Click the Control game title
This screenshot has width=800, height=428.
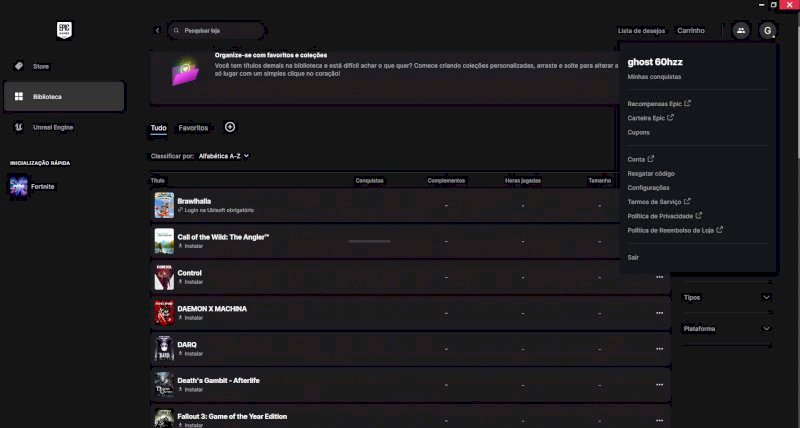189,273
